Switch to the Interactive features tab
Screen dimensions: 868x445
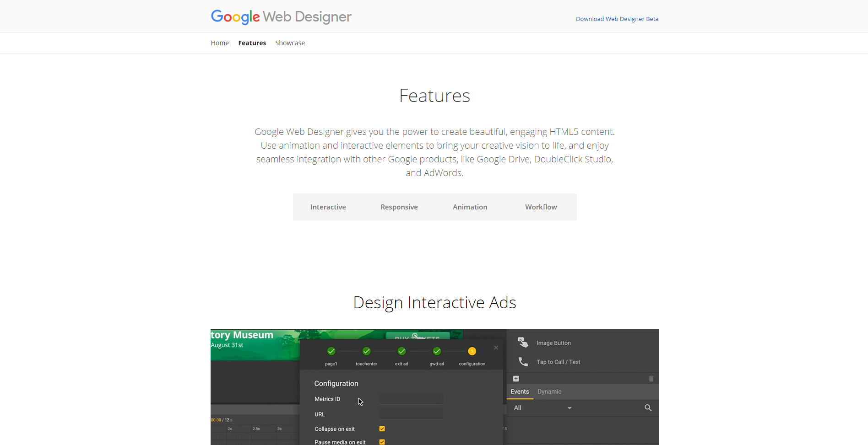click(x=328, y=207)
